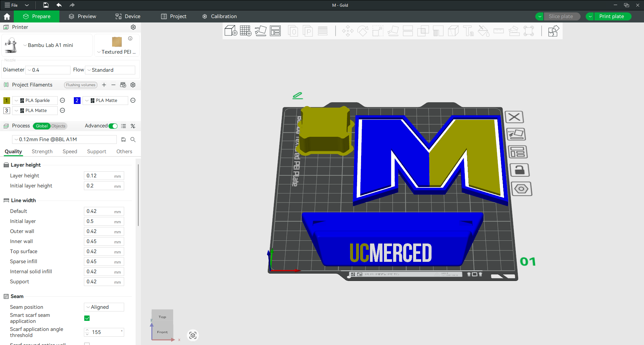Select the Move tool in toolbar
Screen dimensions: 644x345
348,31
